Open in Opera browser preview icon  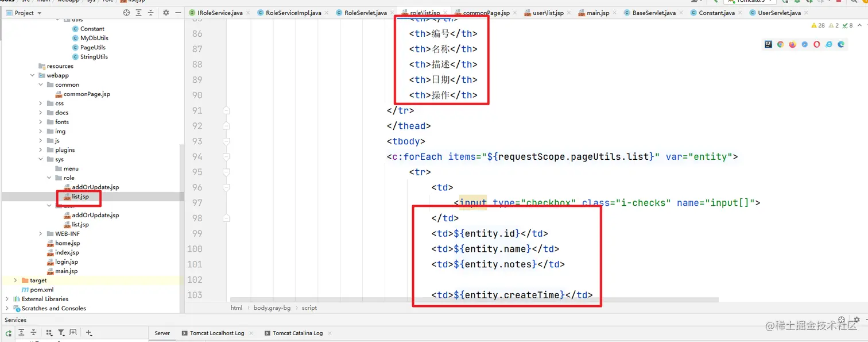[x=816, y=44]
